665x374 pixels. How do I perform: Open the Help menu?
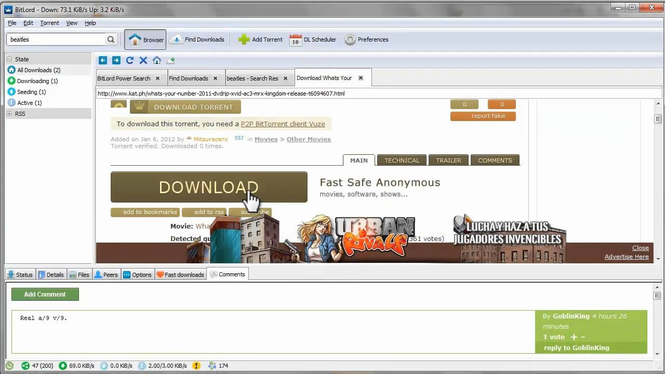[x=90, y=23]
